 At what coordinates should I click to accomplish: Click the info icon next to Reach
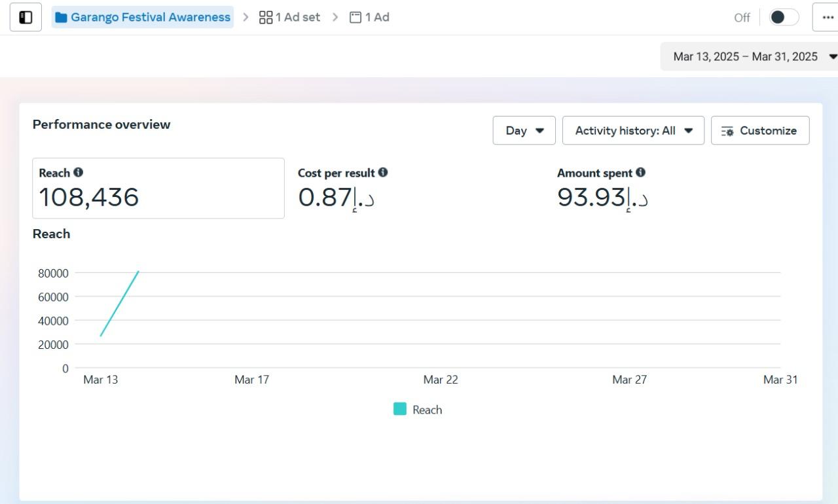(x=78, y=172)
